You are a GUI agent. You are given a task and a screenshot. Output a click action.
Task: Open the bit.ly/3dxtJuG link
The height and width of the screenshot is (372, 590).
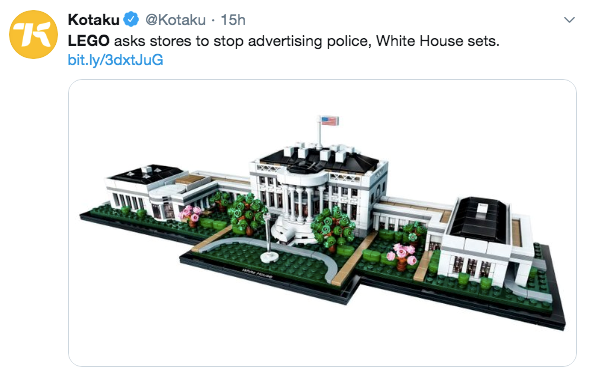click(116, 60)
